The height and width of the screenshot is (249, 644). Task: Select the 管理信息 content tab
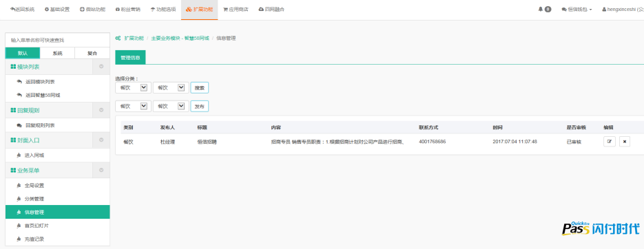130,57
